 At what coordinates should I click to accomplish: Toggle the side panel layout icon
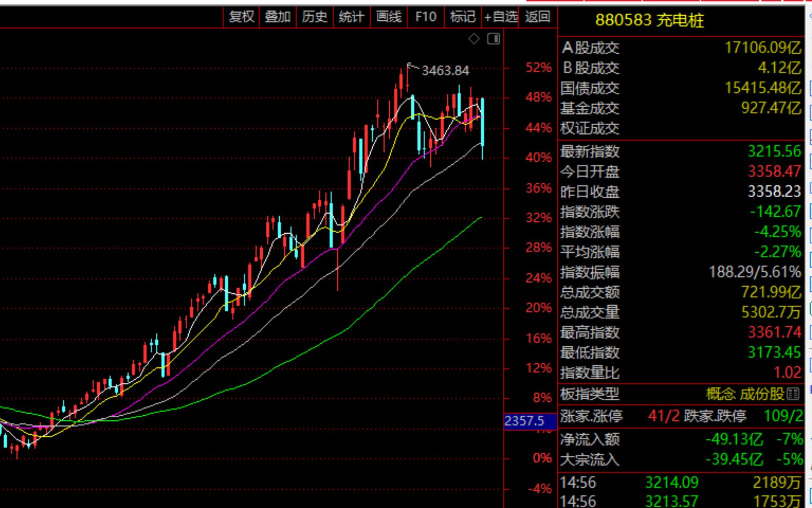(x=493, y=39)
